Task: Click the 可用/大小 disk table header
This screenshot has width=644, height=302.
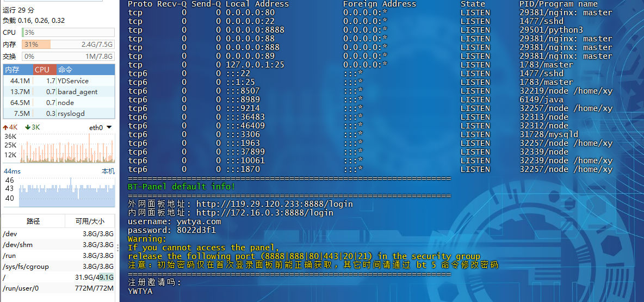Action: coord(90,221)
